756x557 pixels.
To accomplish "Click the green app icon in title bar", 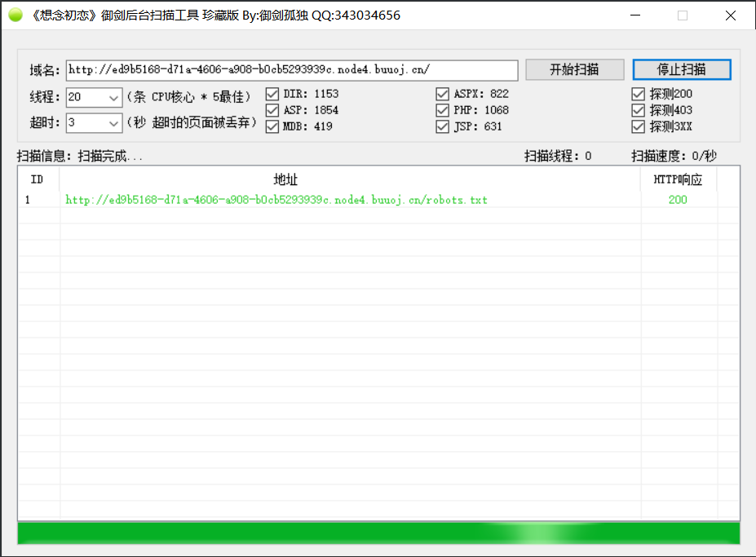I will 15,15.
